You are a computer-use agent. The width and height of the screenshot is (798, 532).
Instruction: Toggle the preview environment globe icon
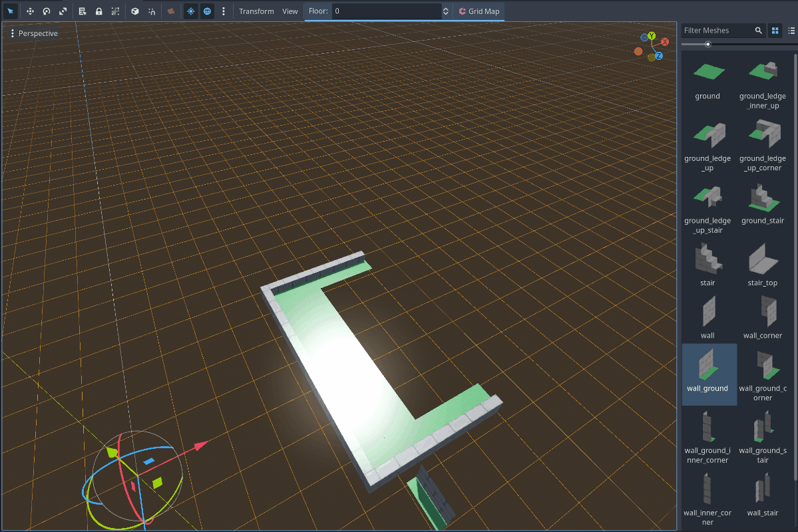pos(207,11)
